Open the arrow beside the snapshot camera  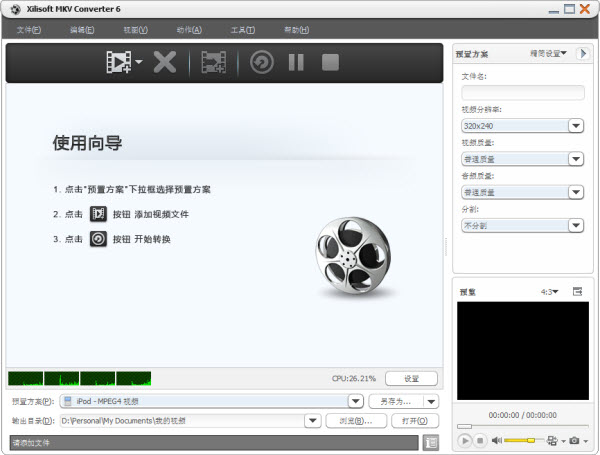585,441
